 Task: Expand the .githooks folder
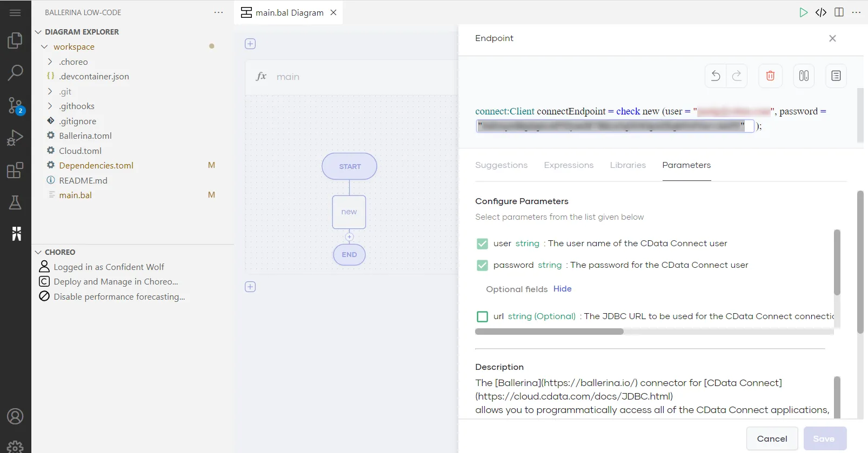(50, 106)
